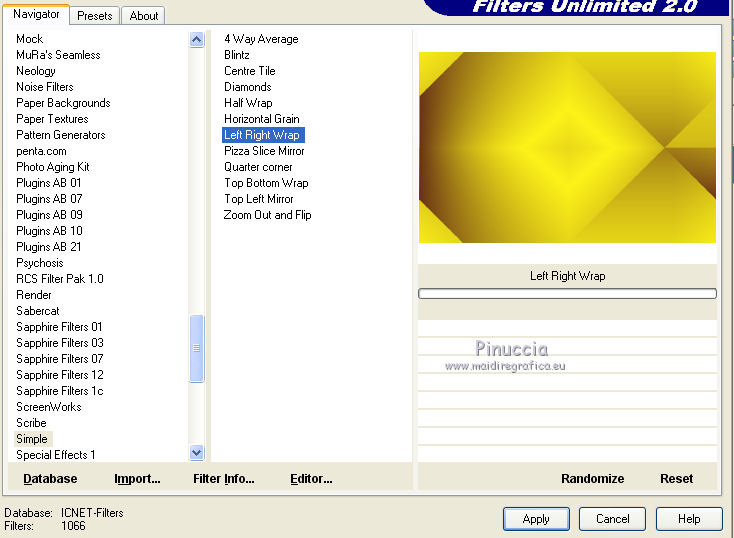Click the Database button
734x538 pixels.
[x=50, y=479]
